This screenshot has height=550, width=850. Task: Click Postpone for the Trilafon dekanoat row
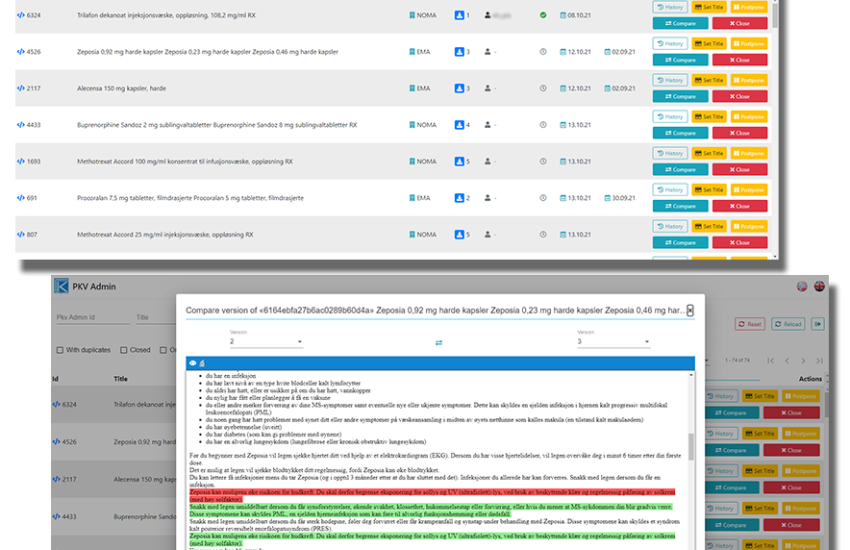(x=748, y=7)
